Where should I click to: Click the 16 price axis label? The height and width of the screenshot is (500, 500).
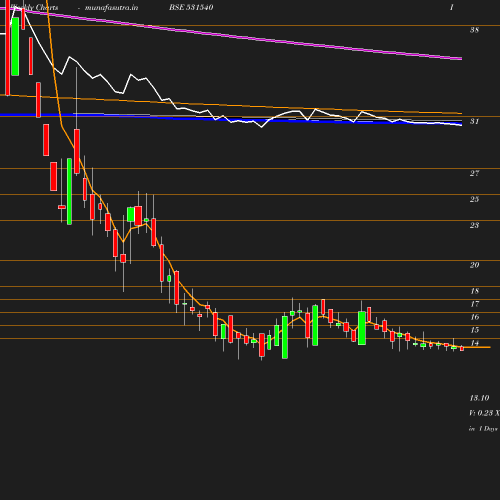(474, 317)
